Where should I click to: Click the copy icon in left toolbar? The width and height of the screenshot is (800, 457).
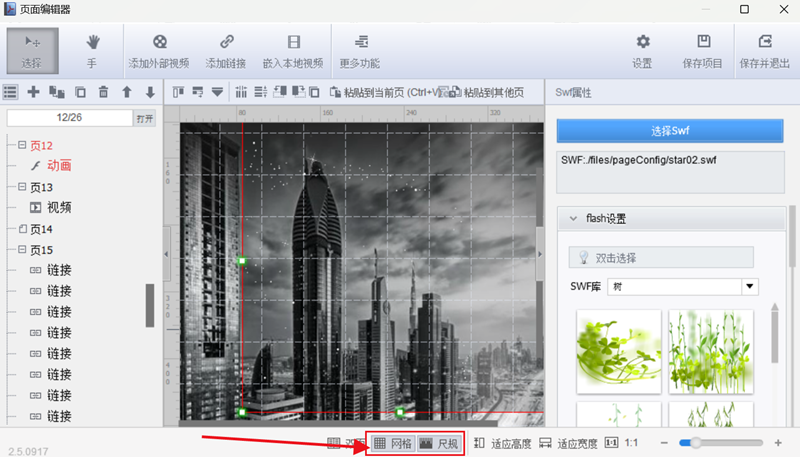click(80, 92)
